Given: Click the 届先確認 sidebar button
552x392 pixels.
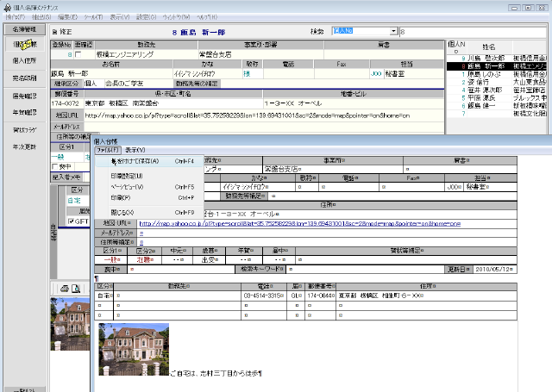Looking at the screenshot, I should click(25, 96).
